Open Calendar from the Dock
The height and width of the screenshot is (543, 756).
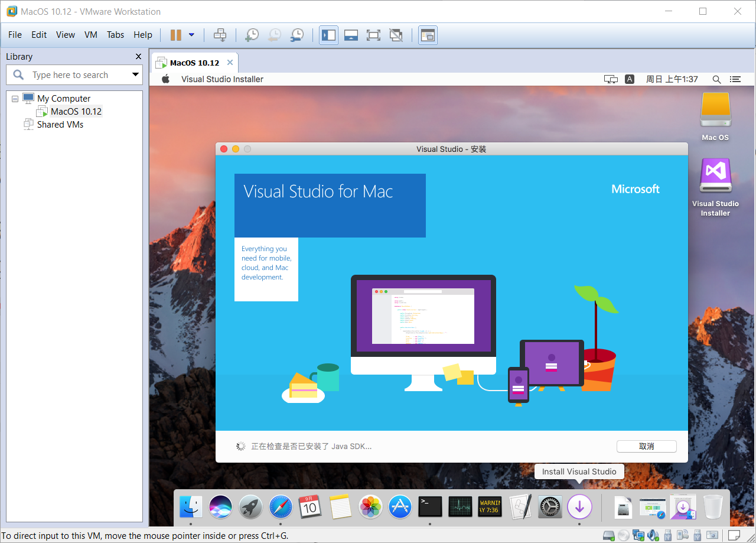311,506
